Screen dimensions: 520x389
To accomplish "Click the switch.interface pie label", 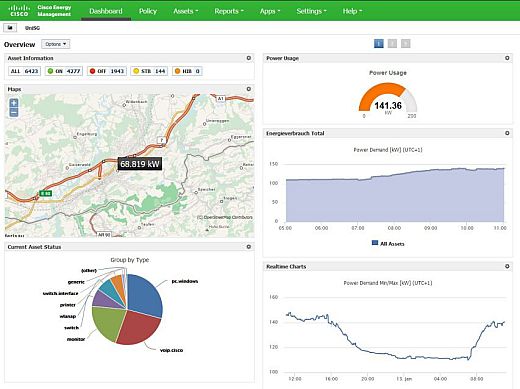I will (x=60, y=293).
